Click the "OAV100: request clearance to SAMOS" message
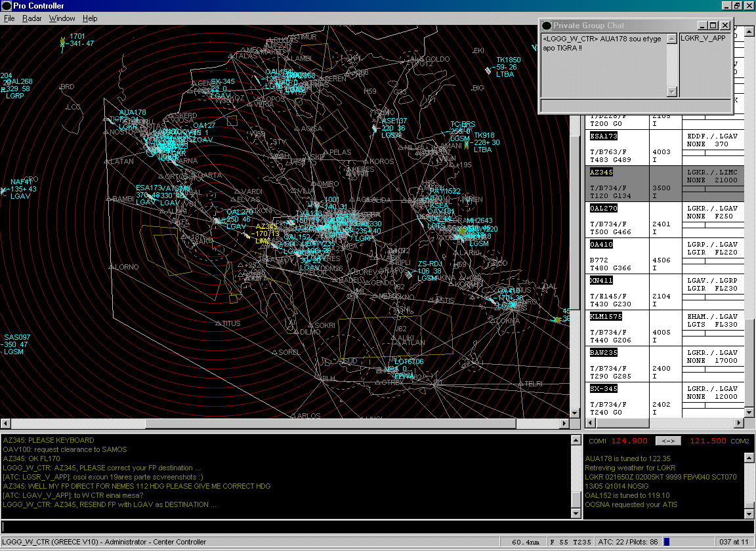 (x=65, y=449)
